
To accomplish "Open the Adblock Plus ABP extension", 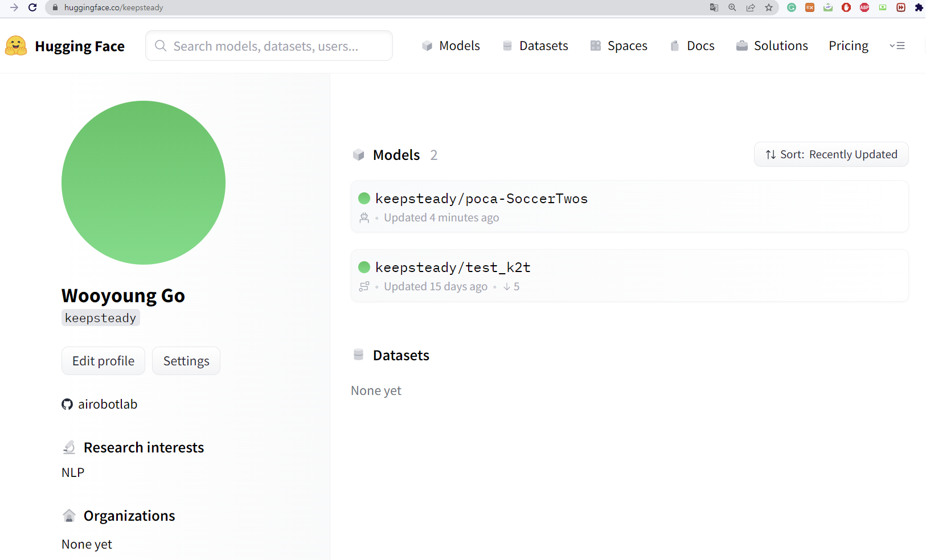I will point(864,7).
